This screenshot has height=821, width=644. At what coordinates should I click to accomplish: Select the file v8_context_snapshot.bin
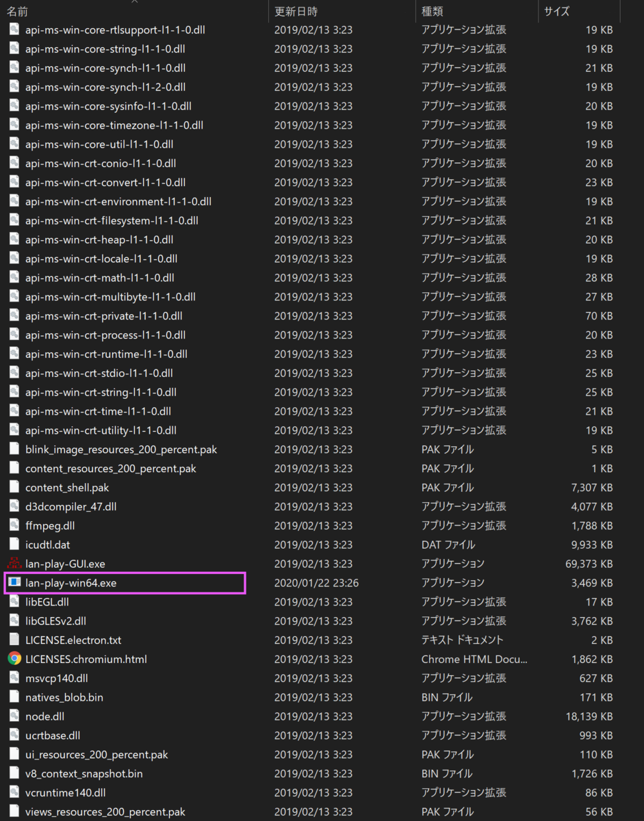coord(84,774)
